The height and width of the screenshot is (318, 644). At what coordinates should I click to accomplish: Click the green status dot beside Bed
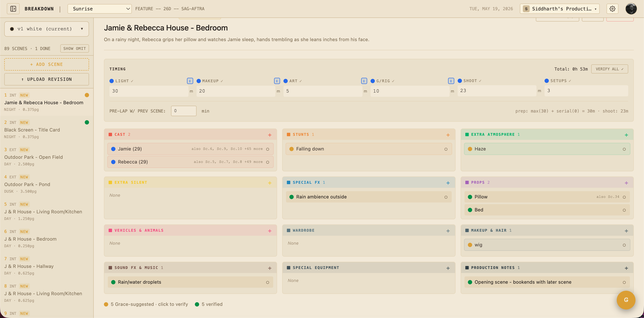tap(470, 210)
